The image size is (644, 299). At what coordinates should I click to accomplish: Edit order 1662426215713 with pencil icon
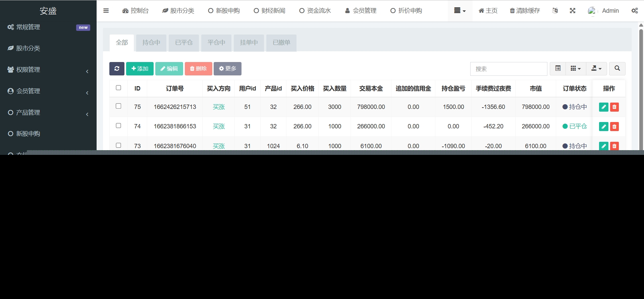click(604, 107)
